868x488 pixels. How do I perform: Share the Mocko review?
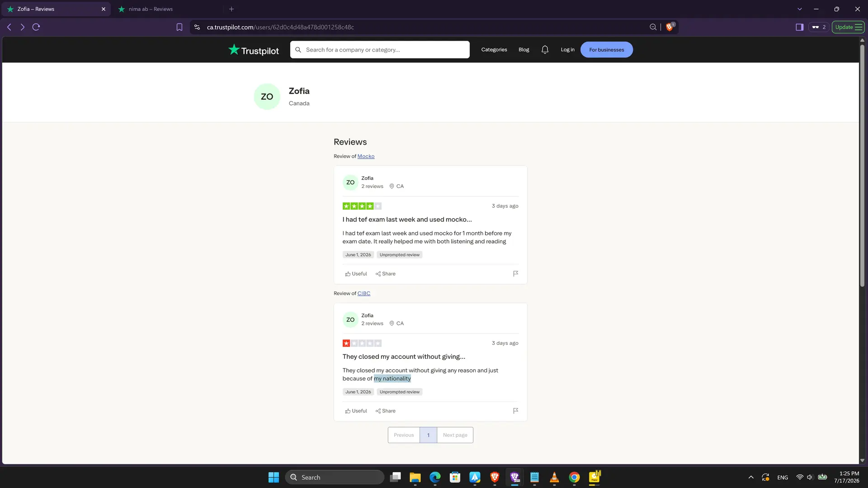tap(385, 274)
